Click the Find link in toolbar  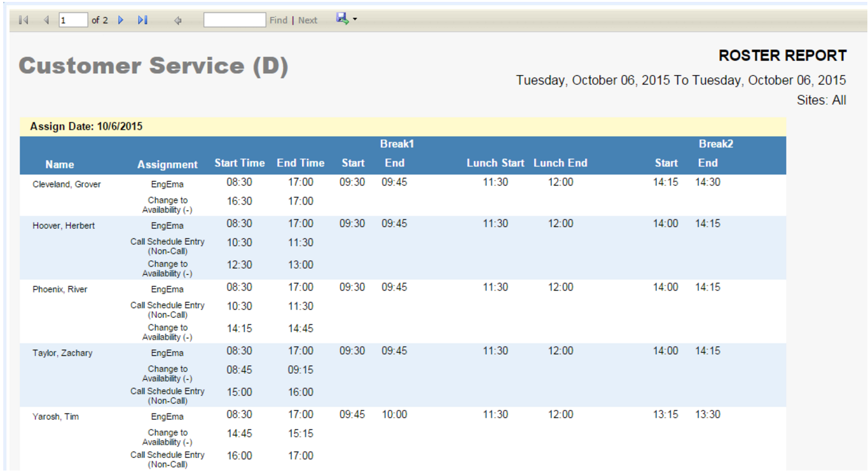[x=279, y=20]
